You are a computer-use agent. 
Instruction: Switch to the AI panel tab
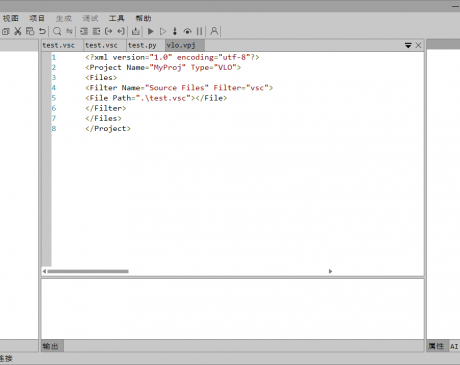pyautogui.click(x=454, y=346)
